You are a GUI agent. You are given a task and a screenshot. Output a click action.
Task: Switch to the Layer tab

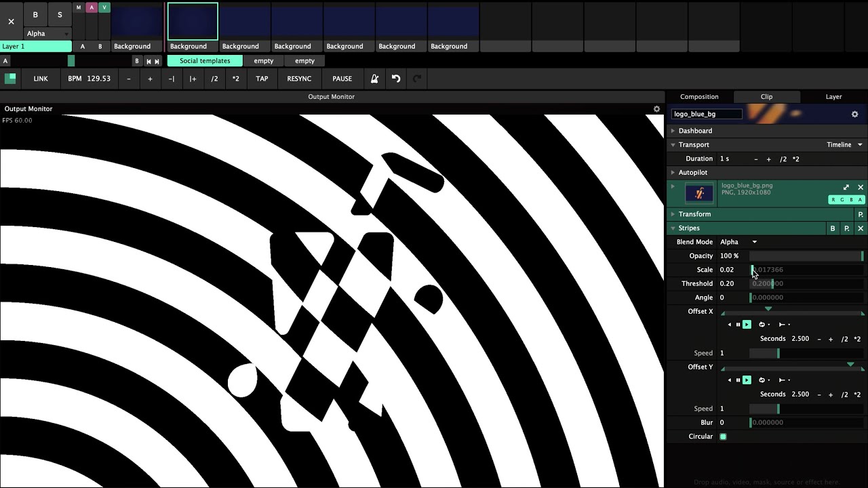click(x=833, y=97)
